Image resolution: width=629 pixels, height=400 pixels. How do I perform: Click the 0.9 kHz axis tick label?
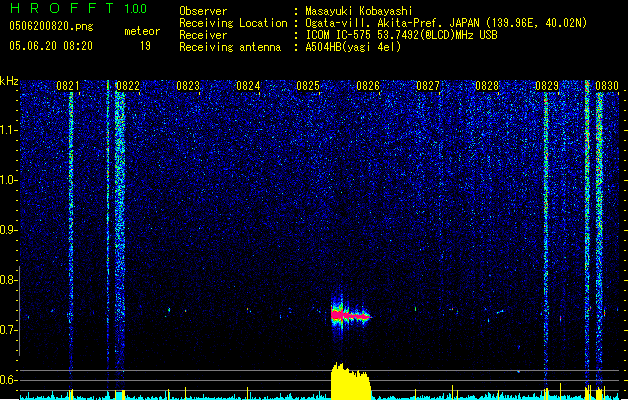[9, 230]
